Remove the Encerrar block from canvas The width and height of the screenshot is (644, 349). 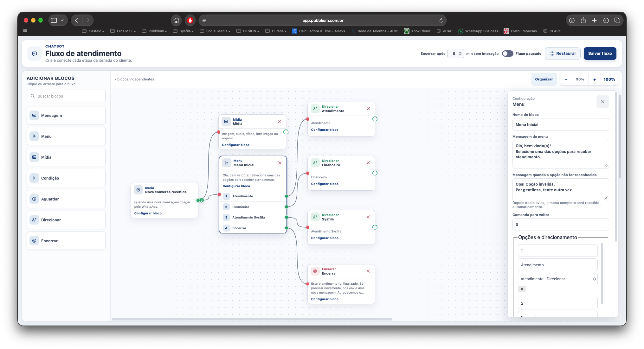tap(368, 271)
